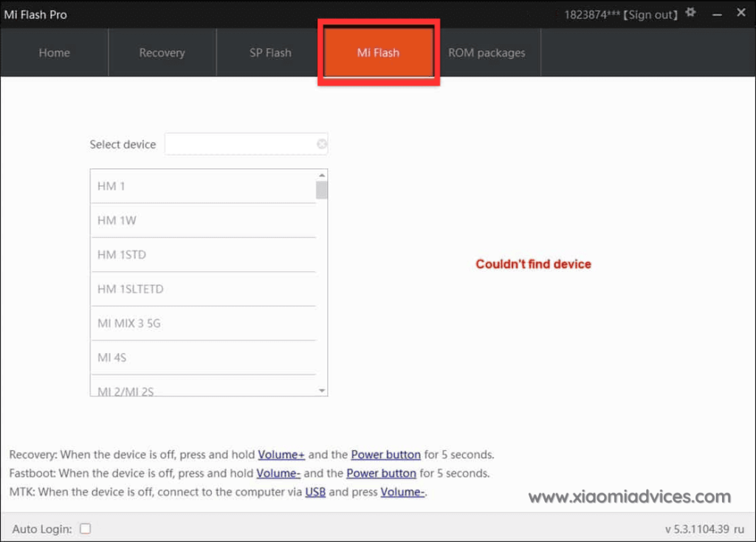The height and width of the screenshot is (542, 756).
Task: Open the SP Flash tab
Action: coord(270,52)
